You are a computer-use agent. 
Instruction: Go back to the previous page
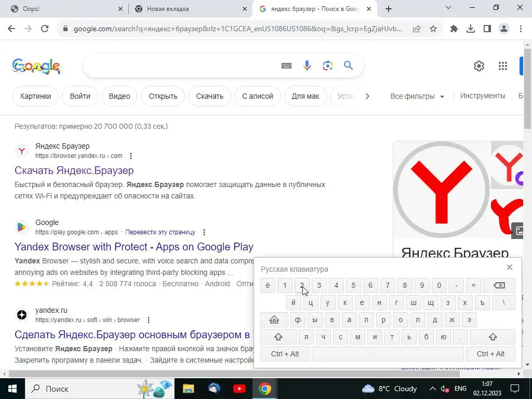[11, 29]
